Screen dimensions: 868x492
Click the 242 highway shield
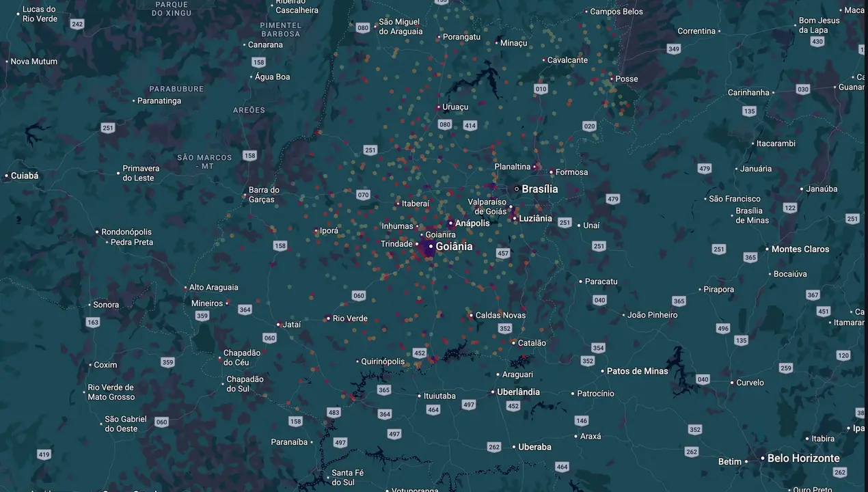click(77, 24)
